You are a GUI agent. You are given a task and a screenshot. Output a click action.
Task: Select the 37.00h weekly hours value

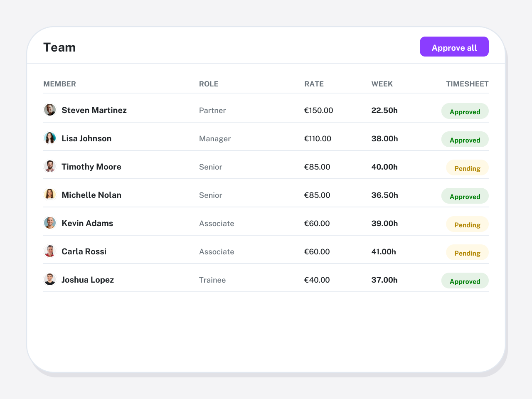coord(384,280)
